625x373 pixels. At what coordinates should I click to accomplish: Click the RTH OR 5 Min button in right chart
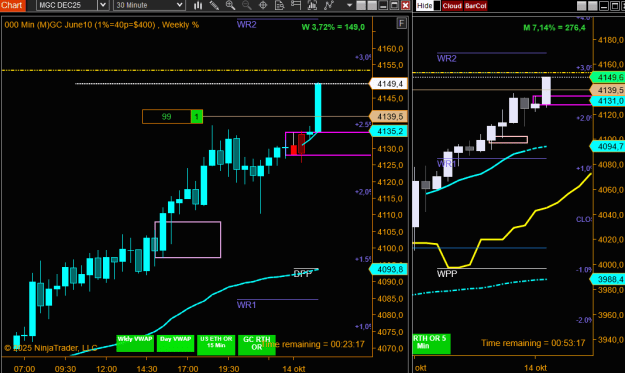[x=432, y=344]
